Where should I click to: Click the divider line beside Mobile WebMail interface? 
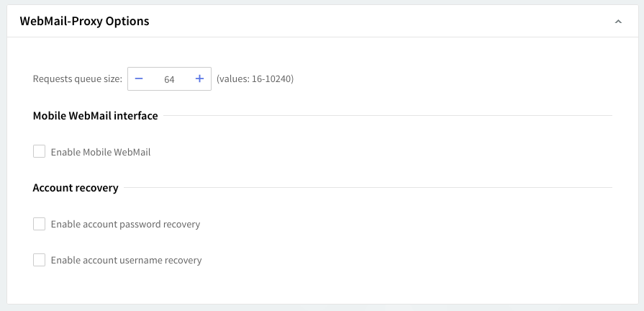[385, 116]
